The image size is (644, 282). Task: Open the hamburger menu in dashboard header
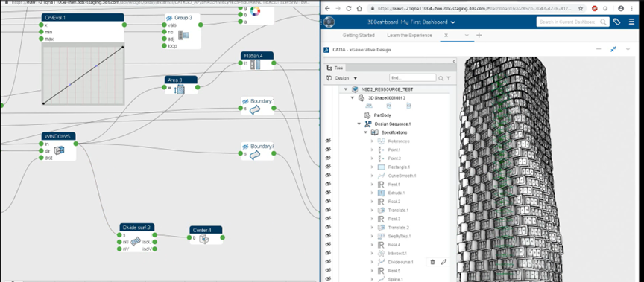(x=631, y=22)
